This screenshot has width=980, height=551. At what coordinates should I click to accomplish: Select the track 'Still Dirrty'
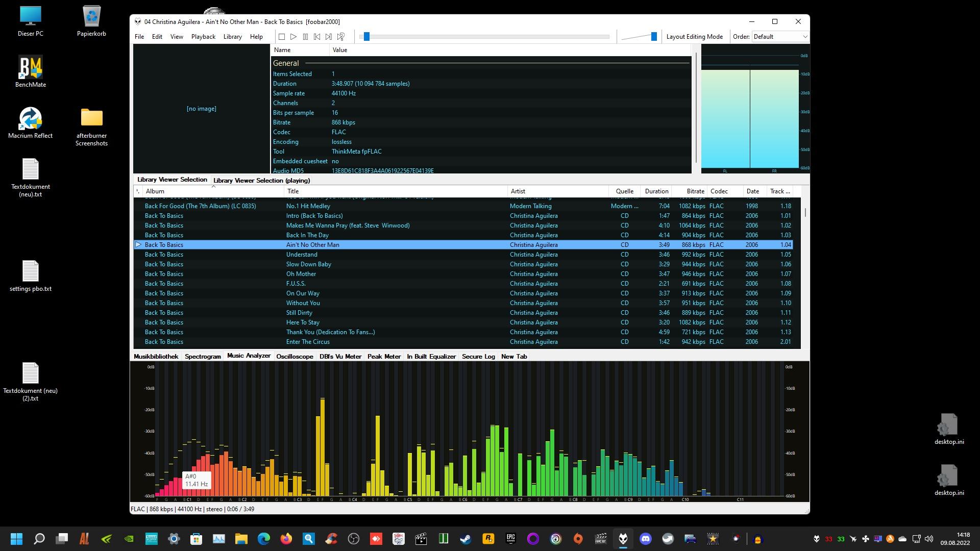(463, 313)
